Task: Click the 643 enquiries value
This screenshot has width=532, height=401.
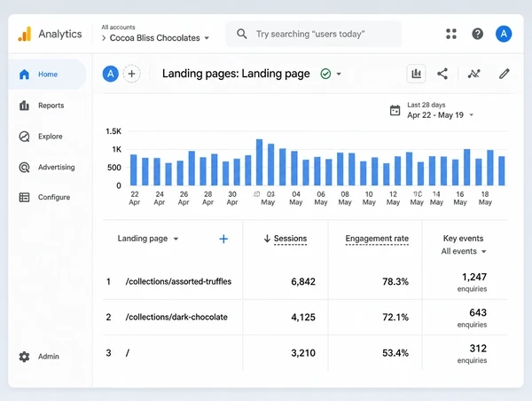Action: pyautogui.click(x=478, y=312)
